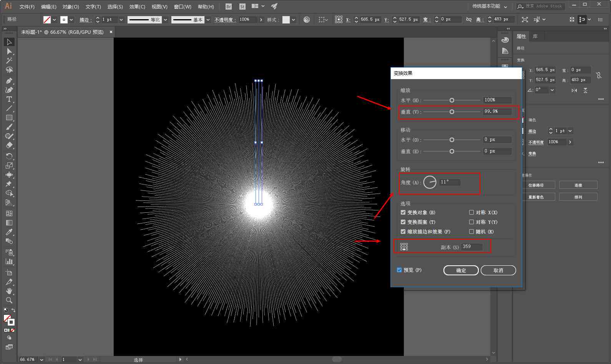611x364 pixels.
Task: Select the Rectangle tool
Action: [9, 118]
